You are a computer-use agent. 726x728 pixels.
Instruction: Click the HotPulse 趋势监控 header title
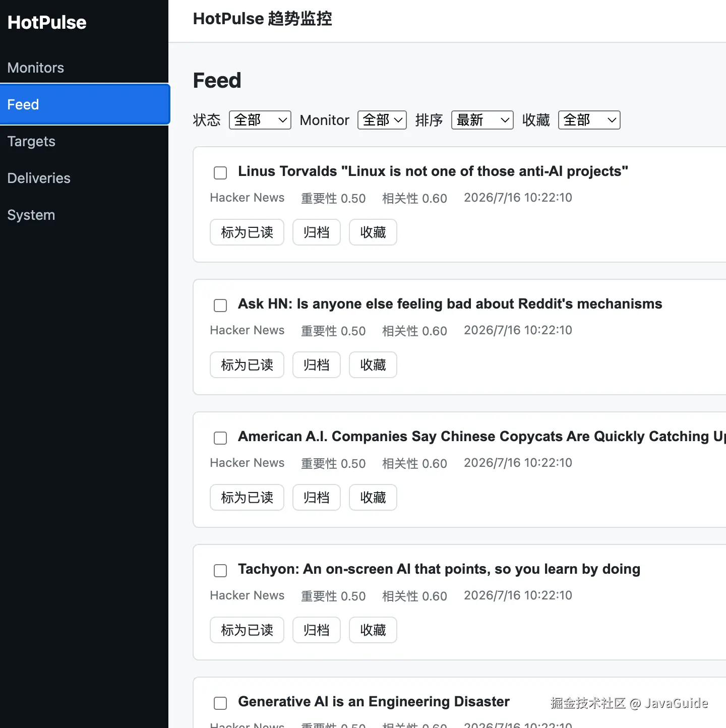click(x=263, y=19)
